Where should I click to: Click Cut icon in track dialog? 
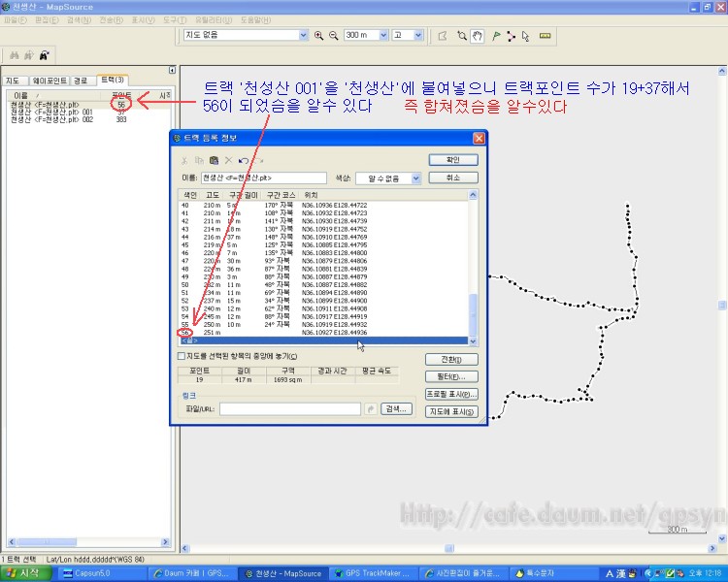coord(184,161)
